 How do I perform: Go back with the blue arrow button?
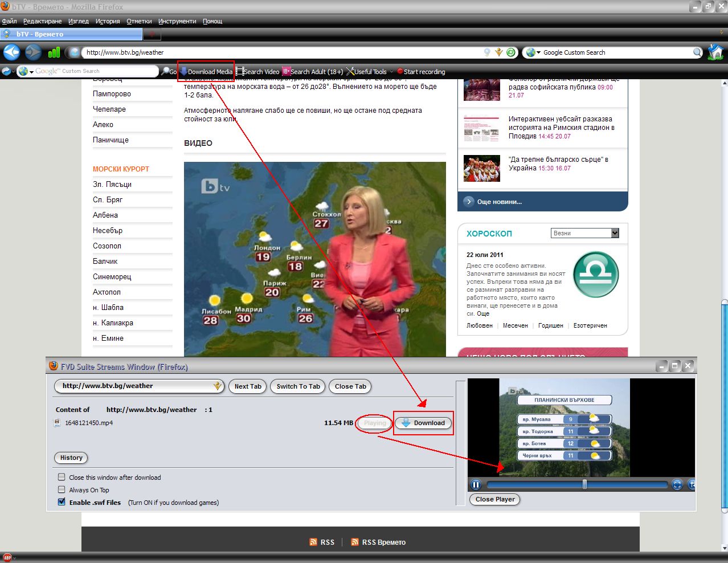click(x=11, y=52)
